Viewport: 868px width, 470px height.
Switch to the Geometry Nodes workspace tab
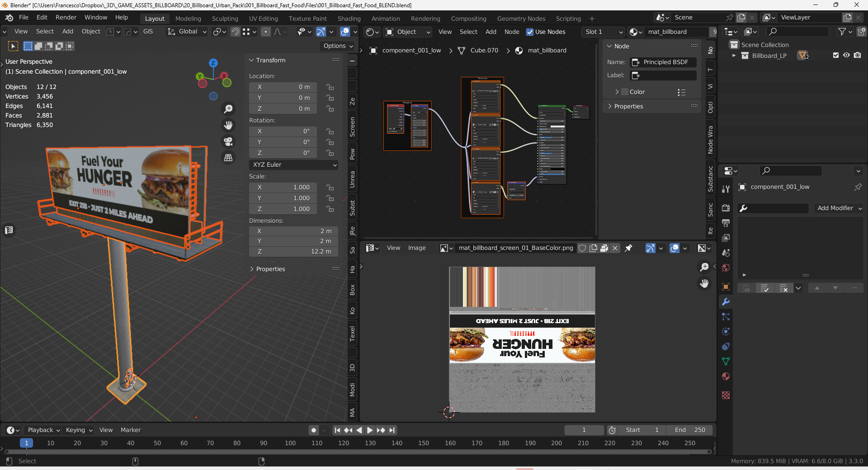click(x=521, y=19)
